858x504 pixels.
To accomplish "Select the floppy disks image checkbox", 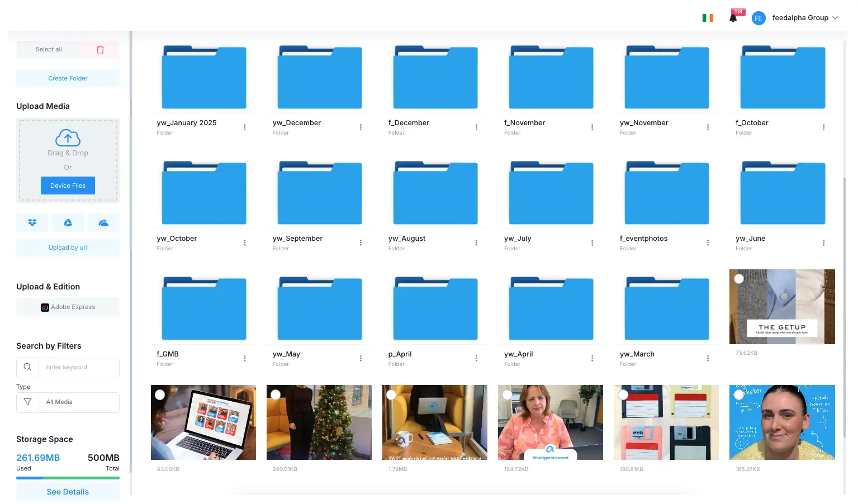I will pos(623,394).
